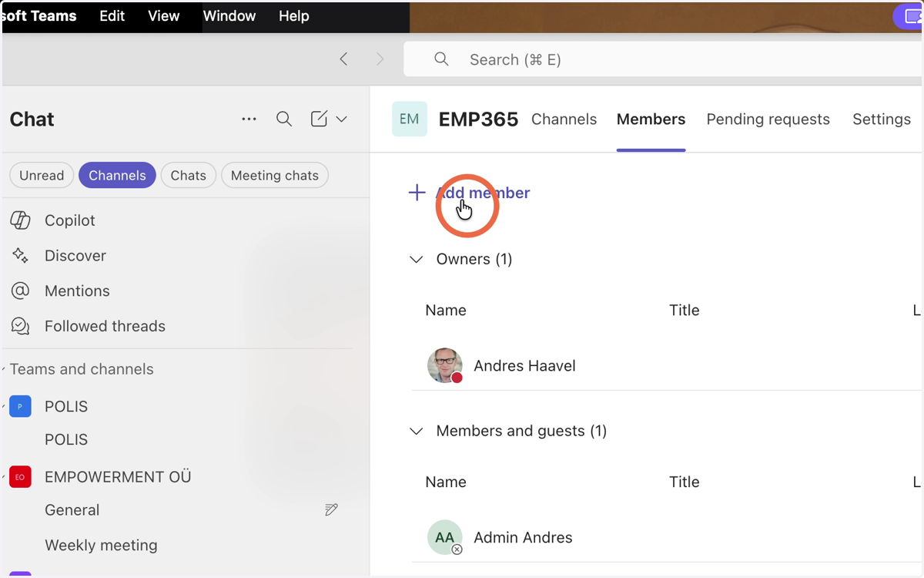Click Andres Haavel profile photo
924x578 pixels.
click(445, 366)
